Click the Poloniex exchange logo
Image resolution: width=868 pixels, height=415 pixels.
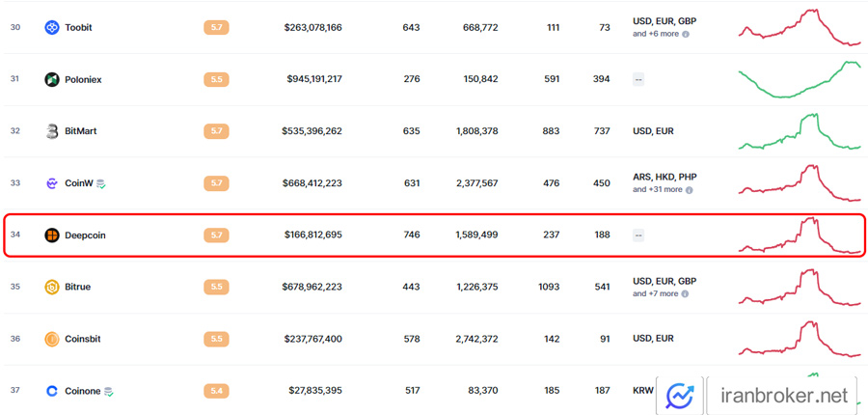coord(51,79)
